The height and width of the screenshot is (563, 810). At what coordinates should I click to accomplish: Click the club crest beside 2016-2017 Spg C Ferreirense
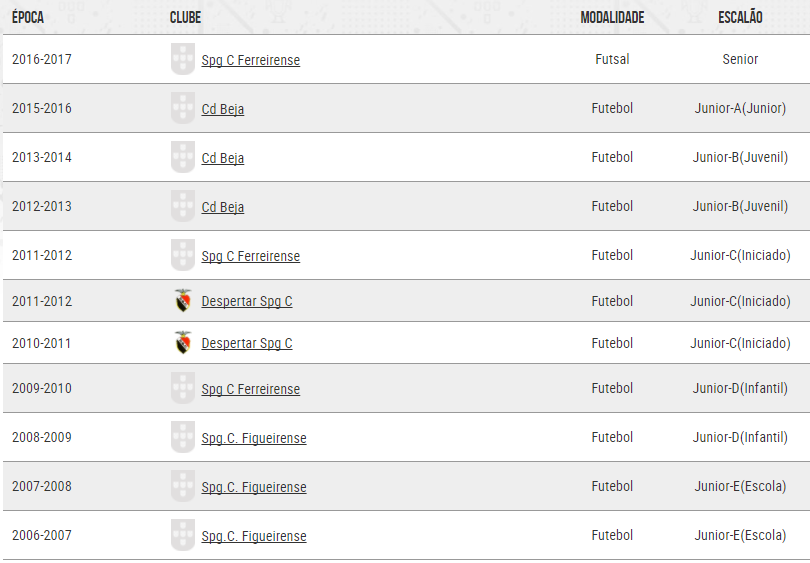click(x=182, y=59)
